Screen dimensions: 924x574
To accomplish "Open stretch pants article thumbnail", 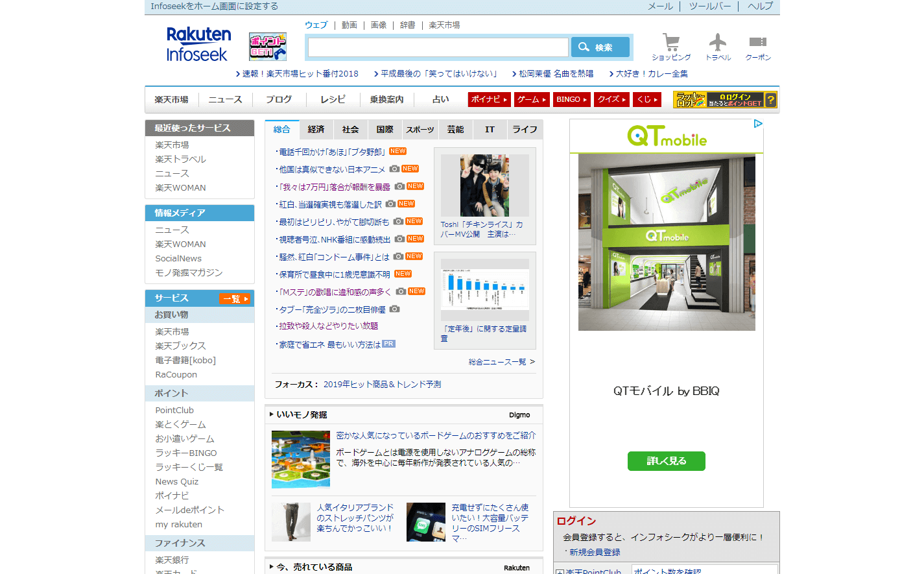I will [291, 522].
